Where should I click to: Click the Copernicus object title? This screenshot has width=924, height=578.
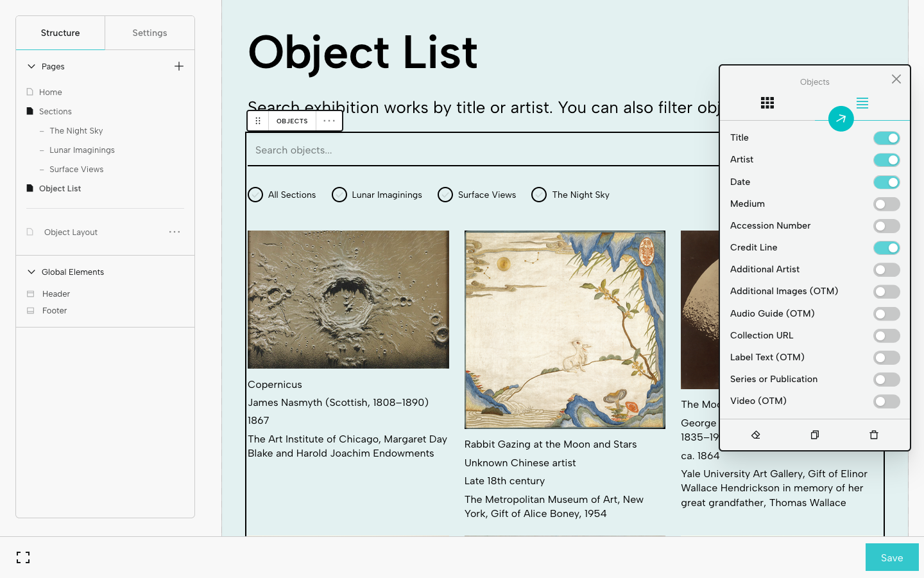tap(275, 385)
